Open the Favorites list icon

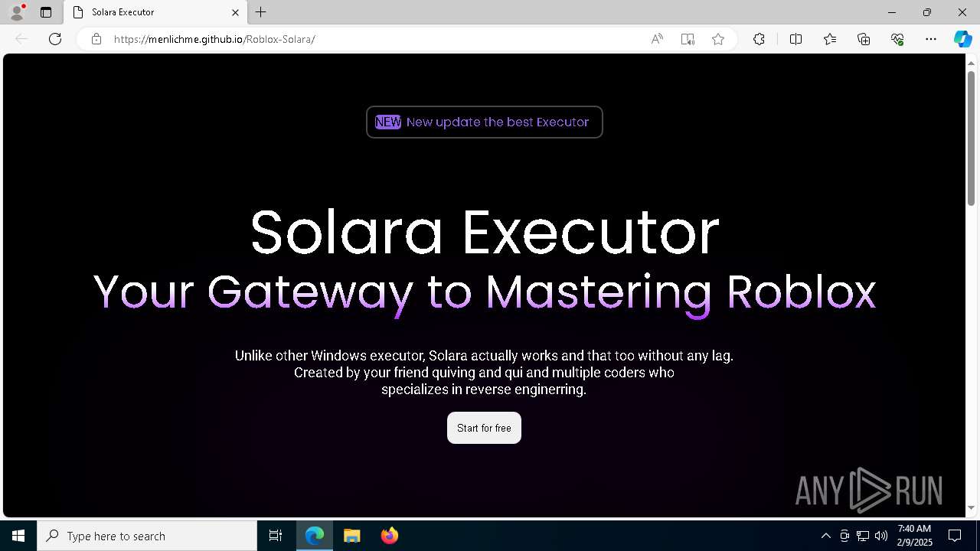point(830,39)
